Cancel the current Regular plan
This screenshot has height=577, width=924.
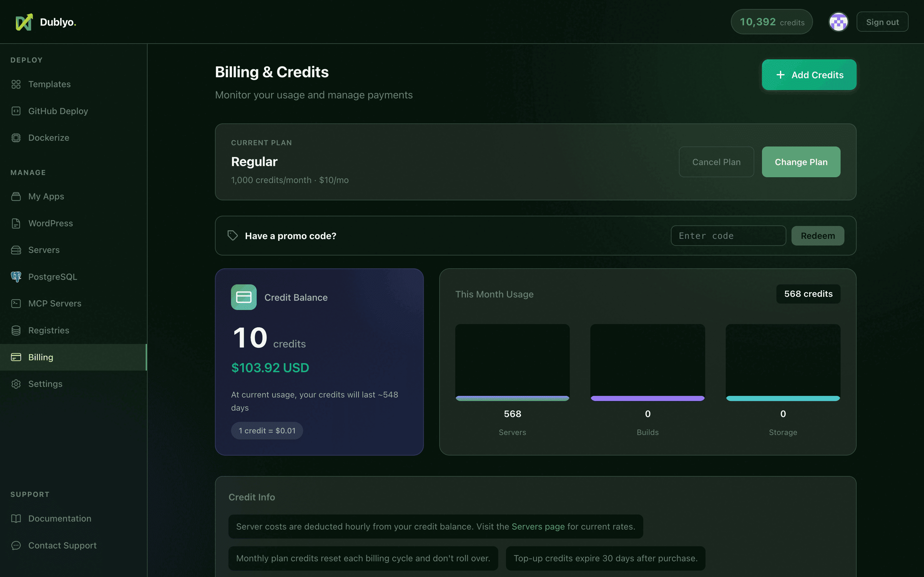pos(716,162)
